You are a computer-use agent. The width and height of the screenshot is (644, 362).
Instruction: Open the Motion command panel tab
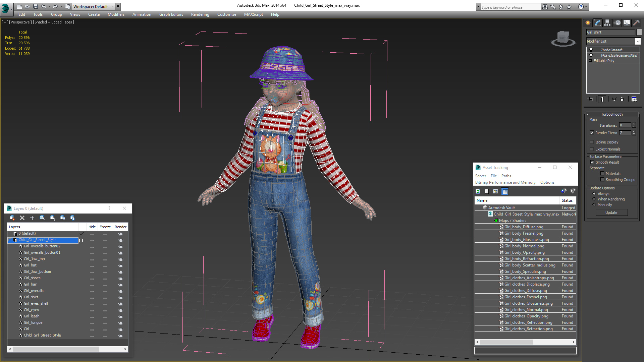point(618,23)
